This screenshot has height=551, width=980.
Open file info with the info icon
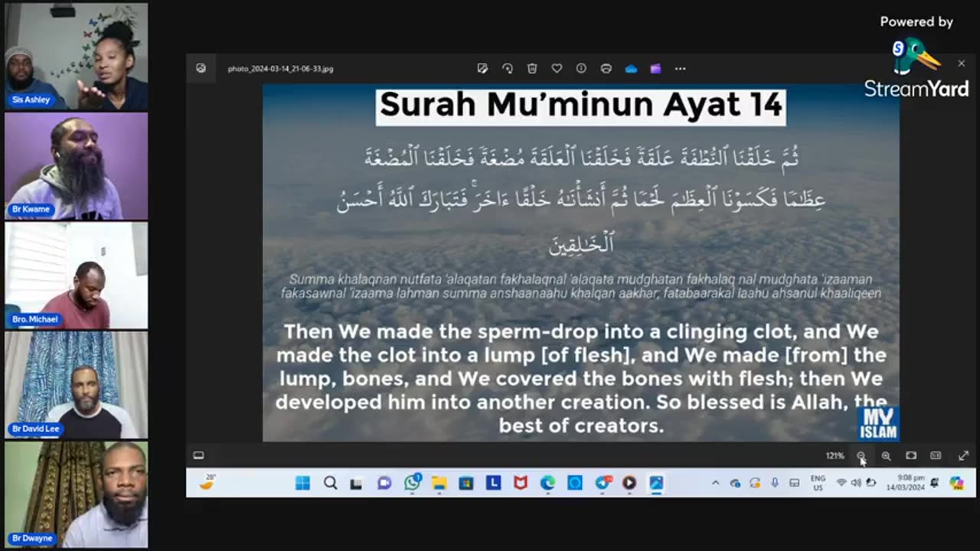pyautogui.click(x=581, y=68)
